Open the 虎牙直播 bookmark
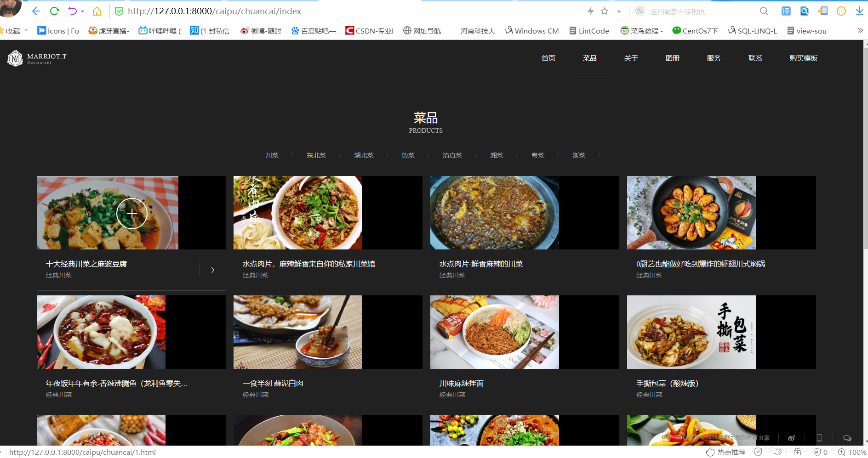 pos(109,31)
